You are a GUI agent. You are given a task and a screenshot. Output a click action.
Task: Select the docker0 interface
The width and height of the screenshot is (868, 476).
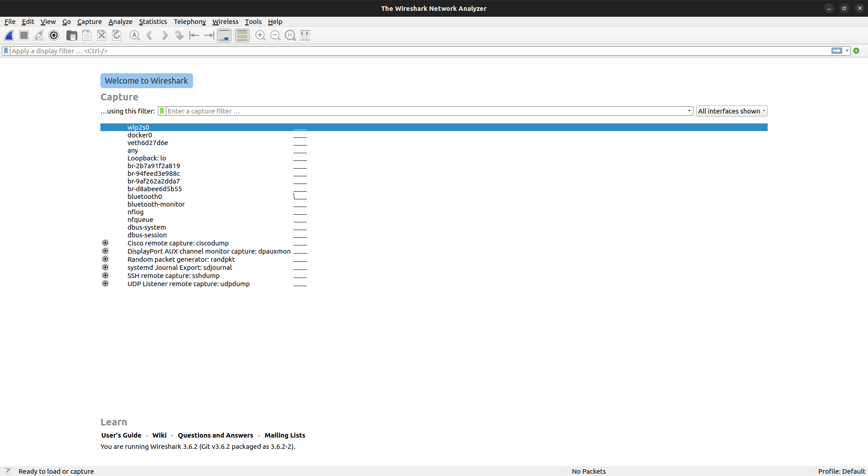(x=434, y=135)
